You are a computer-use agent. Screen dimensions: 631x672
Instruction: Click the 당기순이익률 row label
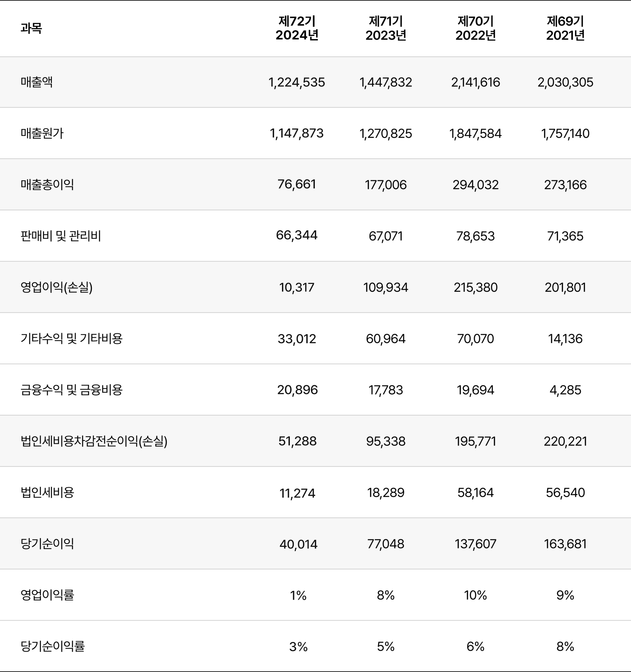[x=52, y=646]
